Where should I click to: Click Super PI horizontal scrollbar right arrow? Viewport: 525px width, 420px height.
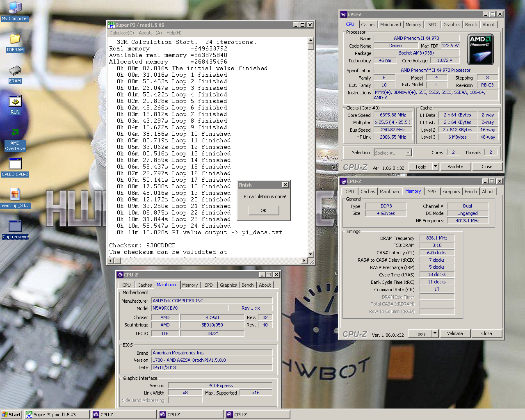(304, 261)
